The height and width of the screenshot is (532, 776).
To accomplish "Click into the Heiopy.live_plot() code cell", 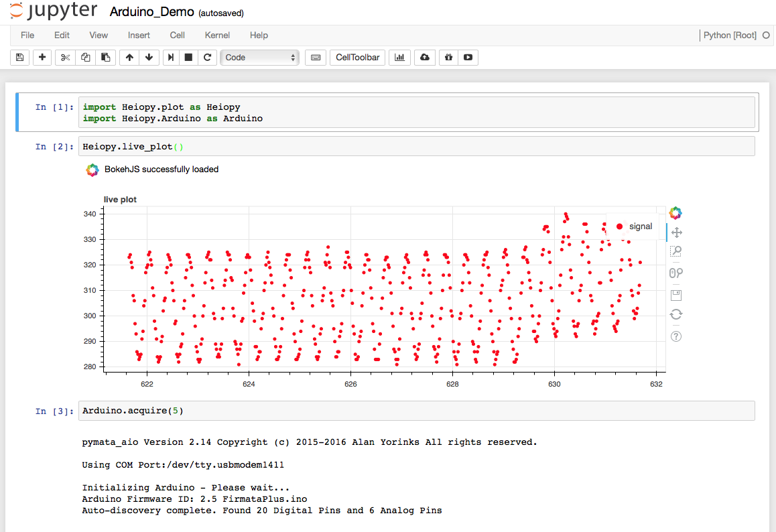I will point(417,147).
